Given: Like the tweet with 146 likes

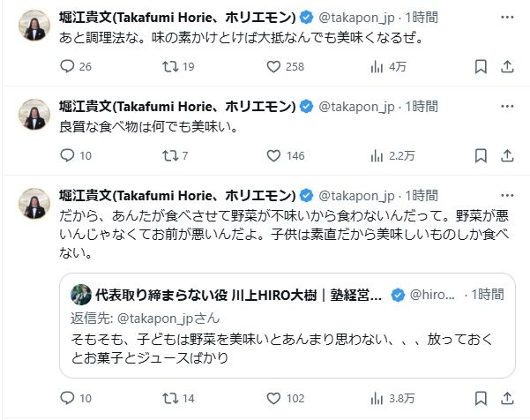Looking at the screenshot, I should 274,155.
